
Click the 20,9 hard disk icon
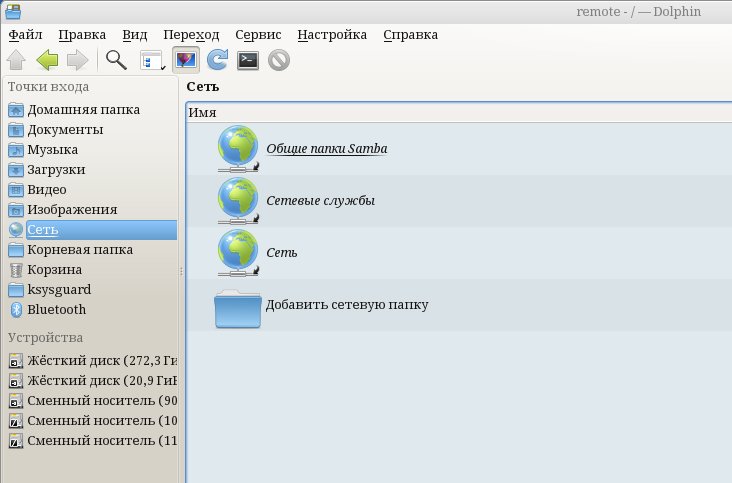pyautogui.click(x=16, y=381)
